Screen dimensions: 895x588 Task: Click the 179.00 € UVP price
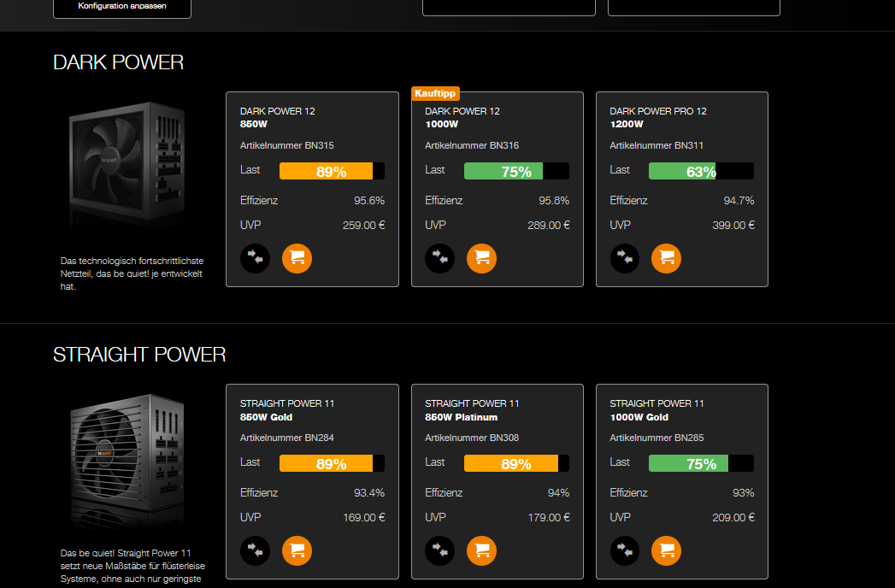click(549, 518)
